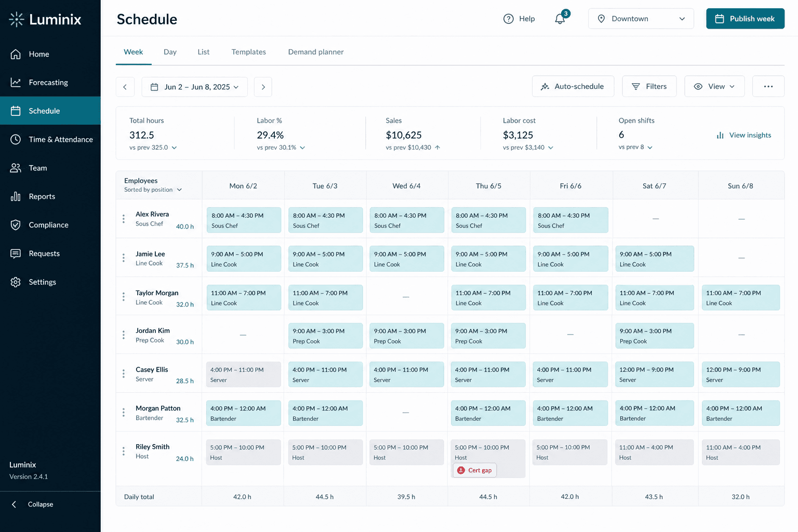Viewport: 798px width, 532px height.
Task: Run Auto-schedule
Action: (573, 86)
